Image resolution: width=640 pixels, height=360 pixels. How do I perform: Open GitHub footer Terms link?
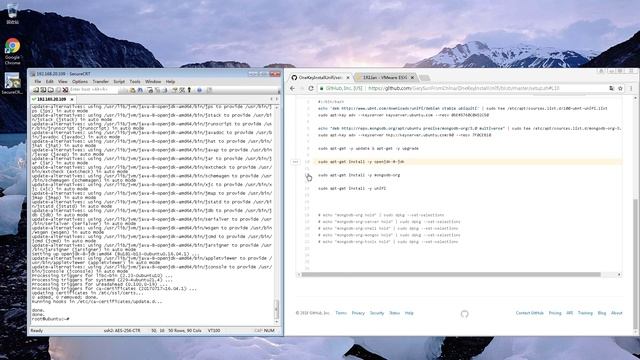click(341, 313)
